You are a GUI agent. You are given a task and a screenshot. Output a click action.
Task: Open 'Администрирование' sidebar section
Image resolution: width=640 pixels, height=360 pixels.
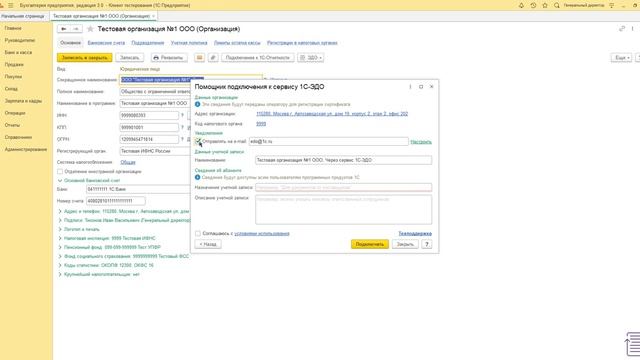pos(26,149)
